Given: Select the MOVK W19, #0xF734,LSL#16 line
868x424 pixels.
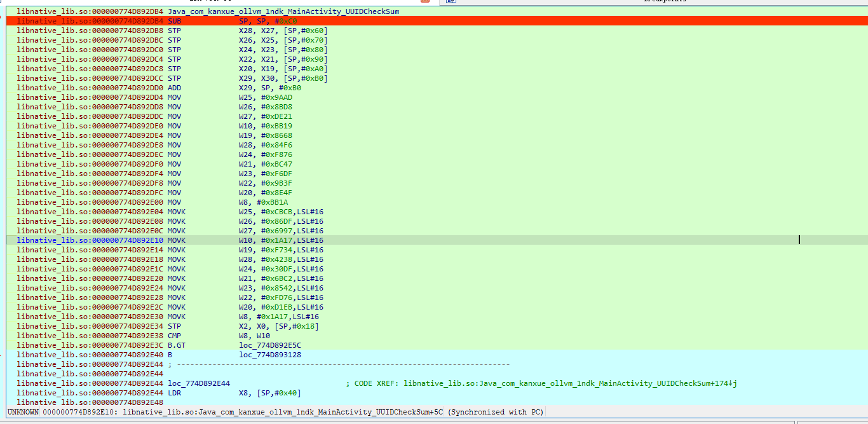Looking at the screenshot, I should [x=170, y=250].
